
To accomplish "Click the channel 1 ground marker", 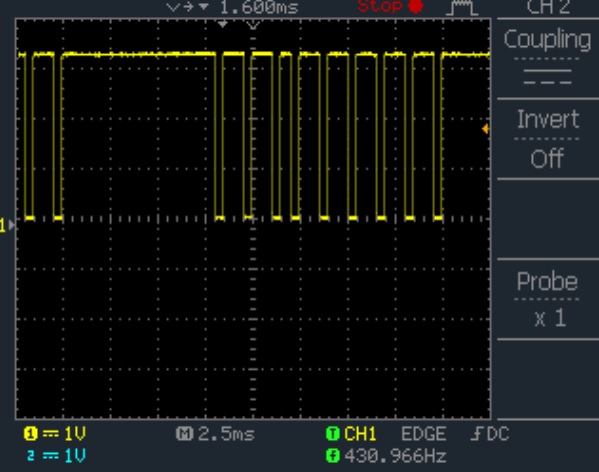I will pyautogui.click(x=8, y=225).
